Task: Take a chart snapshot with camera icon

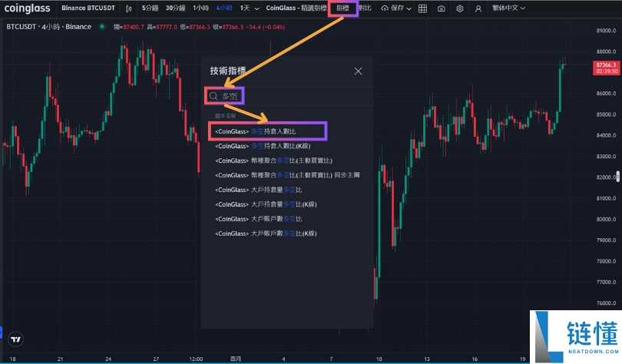Action: click(x=442, y=8)
